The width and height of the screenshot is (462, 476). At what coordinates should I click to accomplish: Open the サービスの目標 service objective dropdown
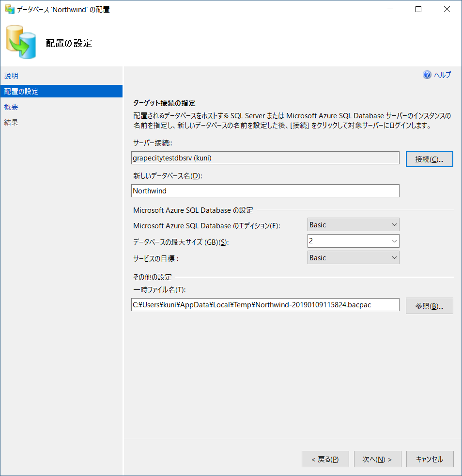pos(353,257)
